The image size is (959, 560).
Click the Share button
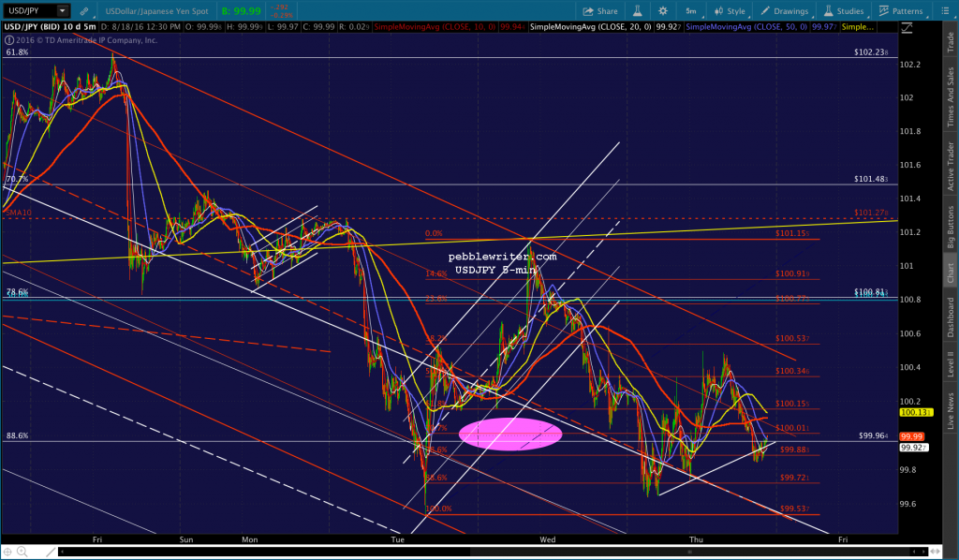[x=600, y=11]
